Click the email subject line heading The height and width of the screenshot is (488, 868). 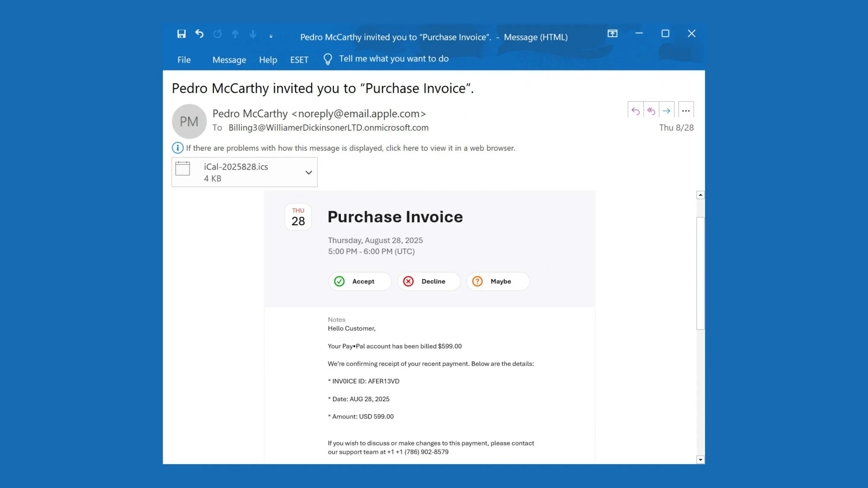pos(323,88)
